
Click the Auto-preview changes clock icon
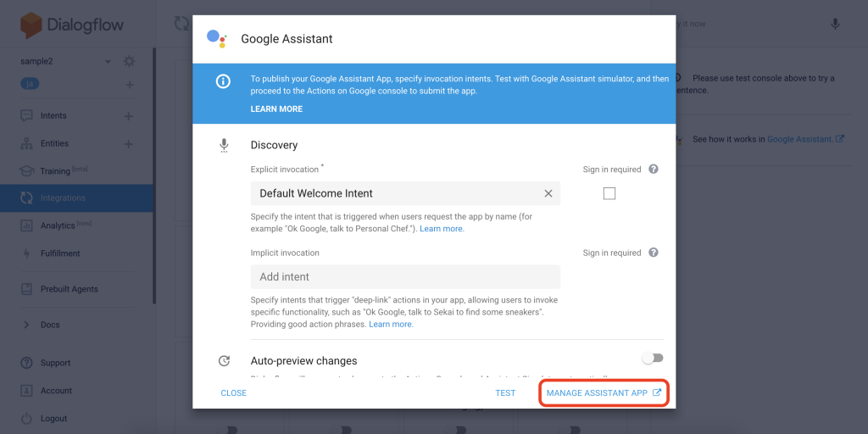pos(224,361)
